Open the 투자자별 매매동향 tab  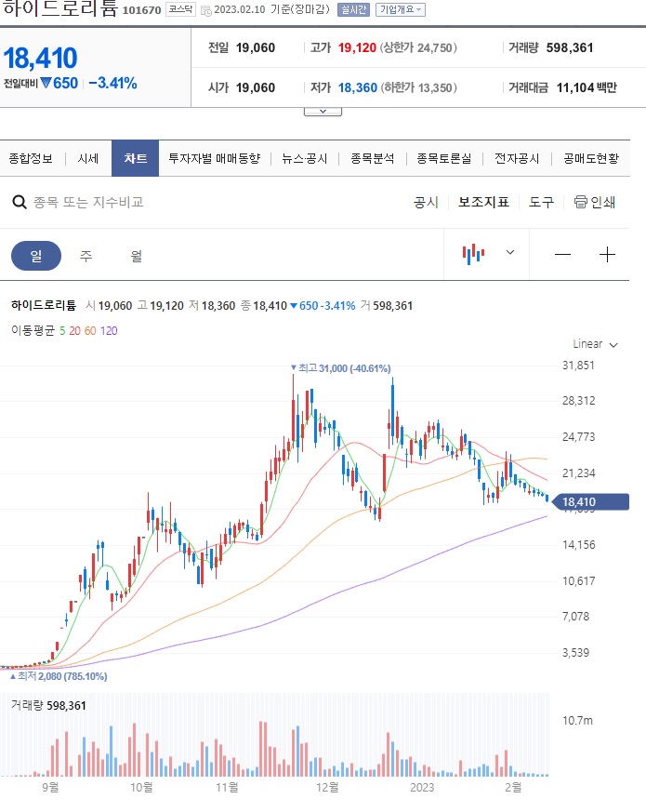click(x=215, y=158)
